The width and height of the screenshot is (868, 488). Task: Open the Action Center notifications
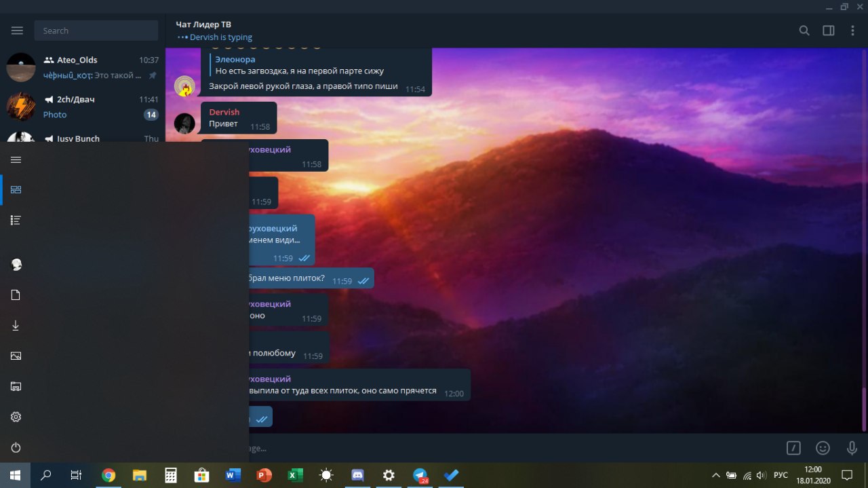(x=847, y=475)
